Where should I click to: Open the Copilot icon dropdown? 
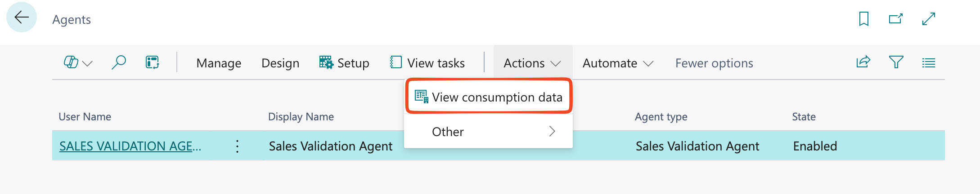pyautogui.click(x=78, y=63)
